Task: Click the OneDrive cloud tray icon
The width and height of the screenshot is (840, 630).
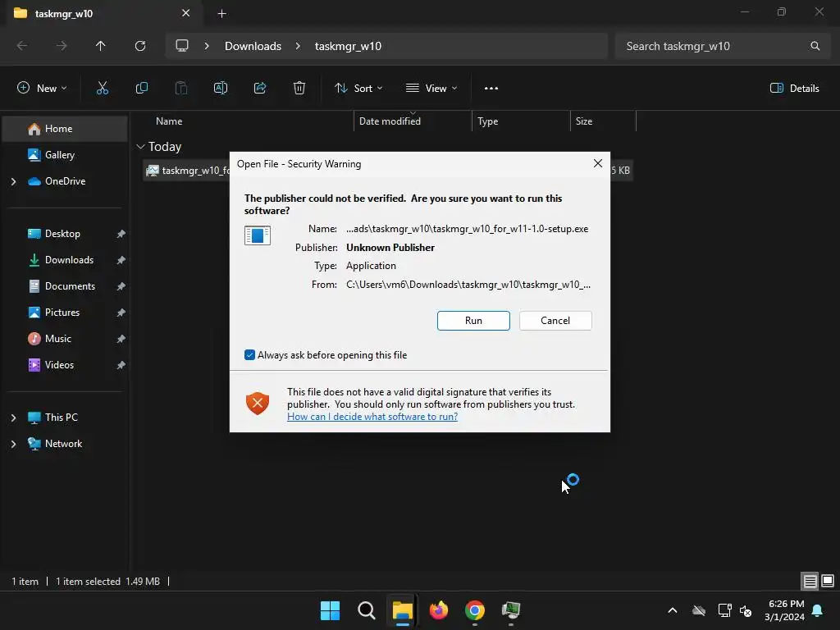Action: coord(699,610)
